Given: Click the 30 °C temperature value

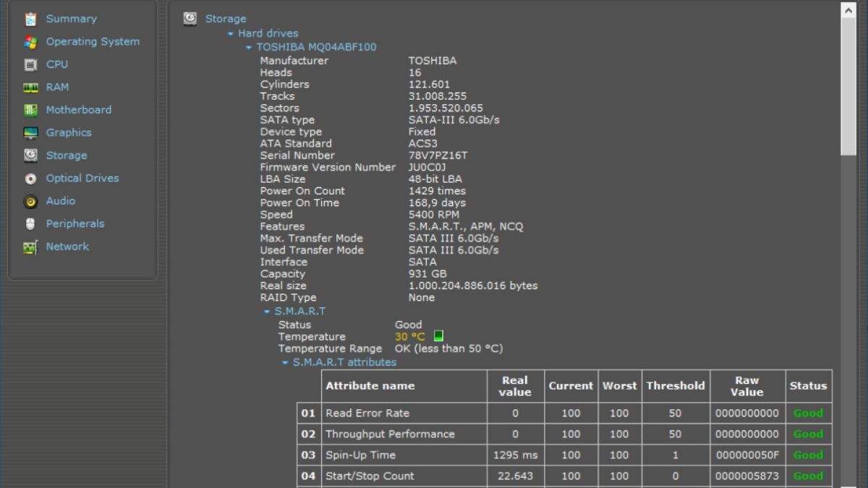Looking at the screenshot, I should click(410, 336).
